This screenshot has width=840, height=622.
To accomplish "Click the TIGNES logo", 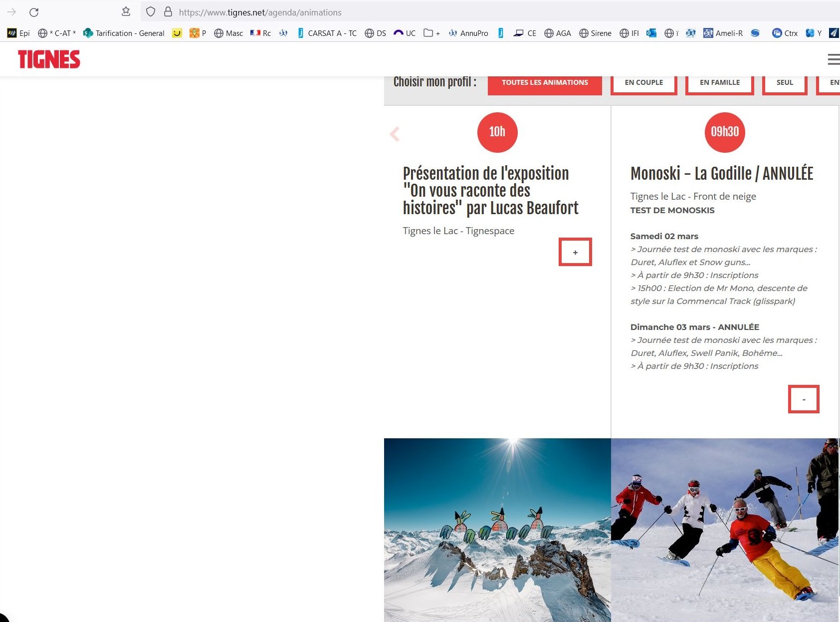I will click(49, 59).
